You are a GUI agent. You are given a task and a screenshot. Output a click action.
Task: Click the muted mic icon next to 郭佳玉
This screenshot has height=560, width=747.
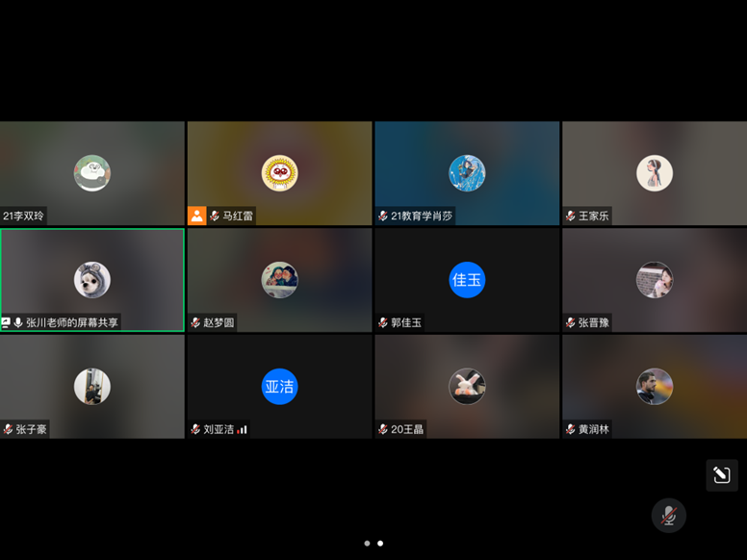[383, 323]
